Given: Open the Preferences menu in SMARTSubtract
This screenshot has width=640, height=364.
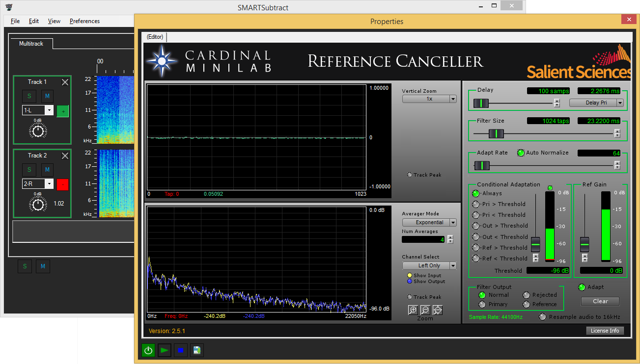Looking at the screenshot, I should click(x=84, y=21).
